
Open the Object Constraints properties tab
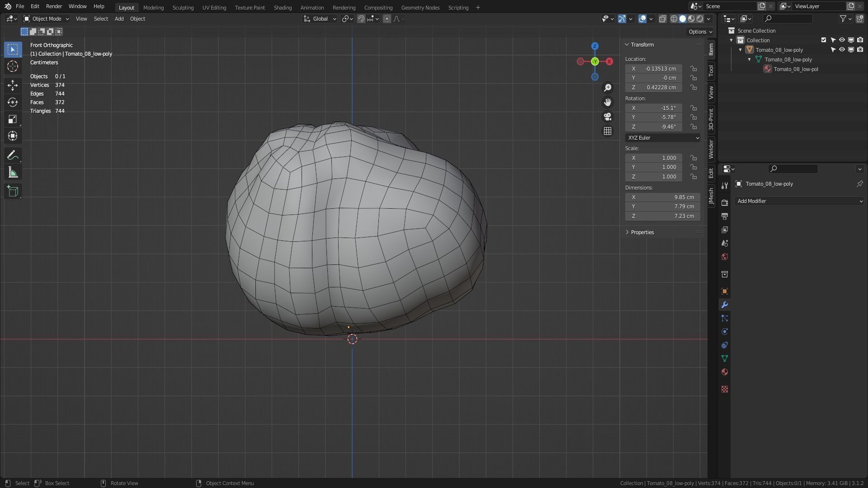[x=725, y=346]
